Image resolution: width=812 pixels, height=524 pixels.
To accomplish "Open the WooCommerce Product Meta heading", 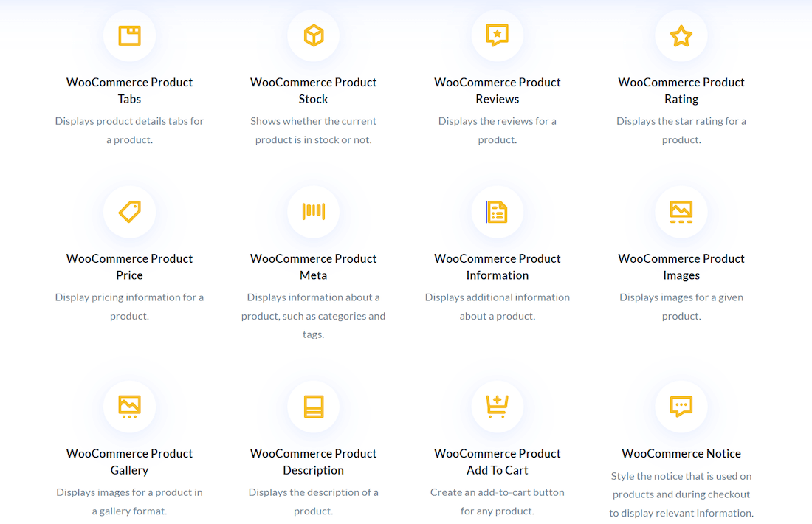I will coord(313,266).
